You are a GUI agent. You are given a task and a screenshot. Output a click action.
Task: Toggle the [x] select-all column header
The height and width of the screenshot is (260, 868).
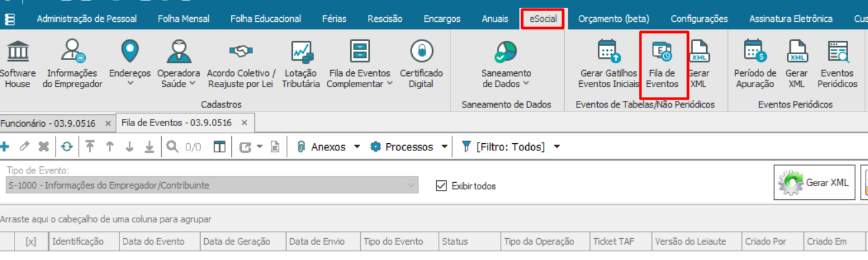(31, 242)
